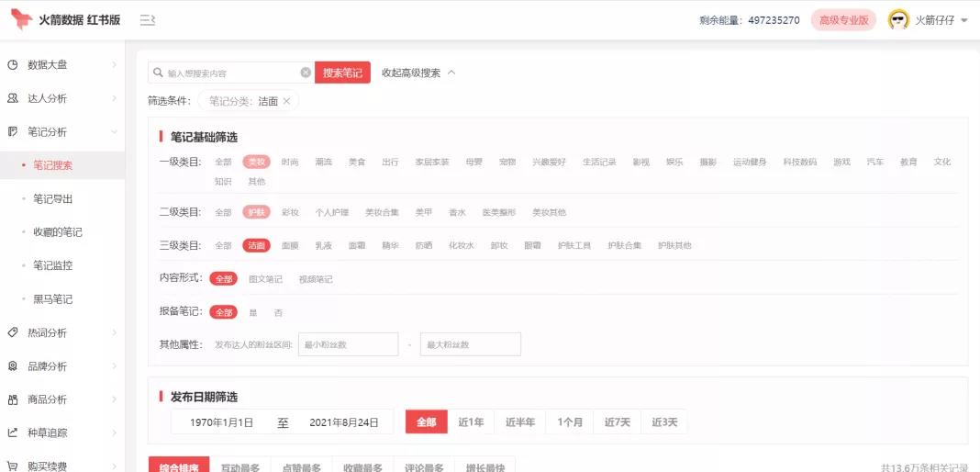Focus the note search input field
Screen dimensions: 980x472
click(x=231, y=73)
